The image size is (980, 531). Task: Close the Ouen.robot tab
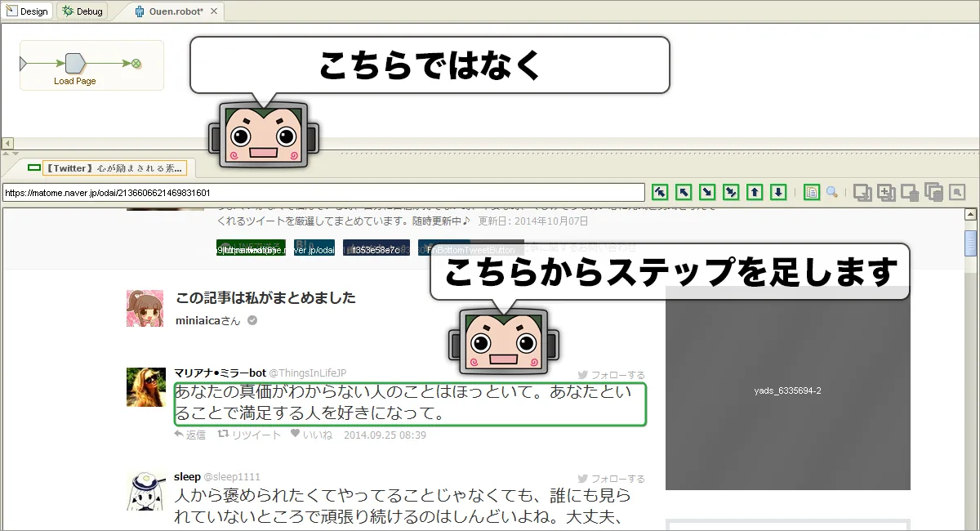pyautogui.click(x=214, y=11)
